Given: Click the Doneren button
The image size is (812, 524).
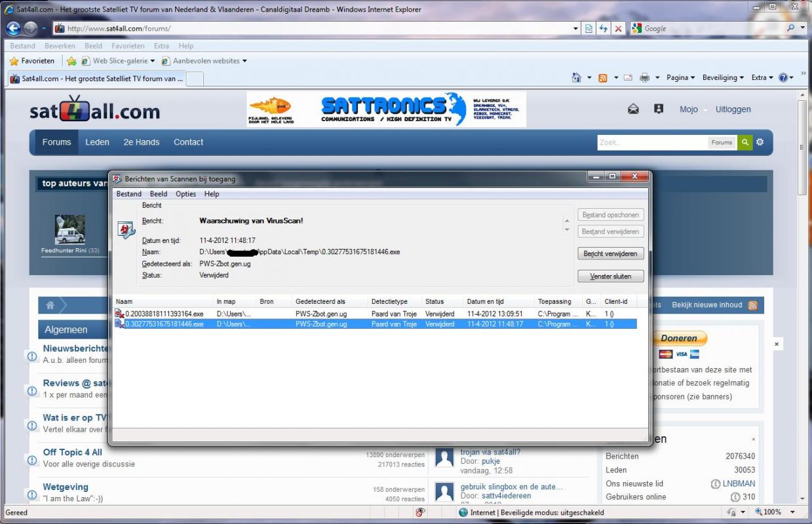Looking at the screenshot, I should [x=680, y=339].
